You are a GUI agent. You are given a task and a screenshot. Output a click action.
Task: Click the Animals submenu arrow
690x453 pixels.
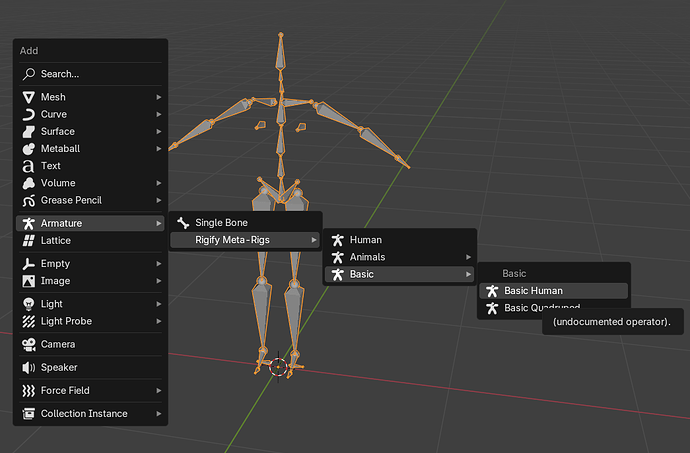click(x=469, y=257)
